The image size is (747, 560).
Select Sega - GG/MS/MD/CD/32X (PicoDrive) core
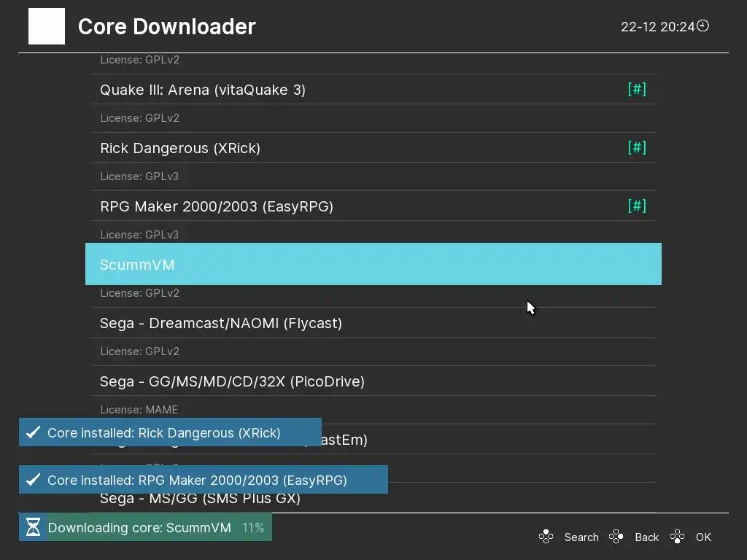click(x=373, y=381)
